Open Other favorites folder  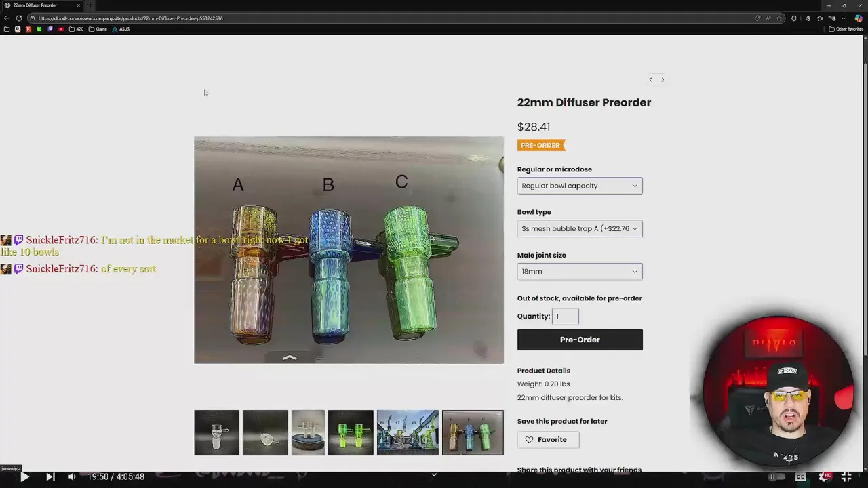(846, 29)
